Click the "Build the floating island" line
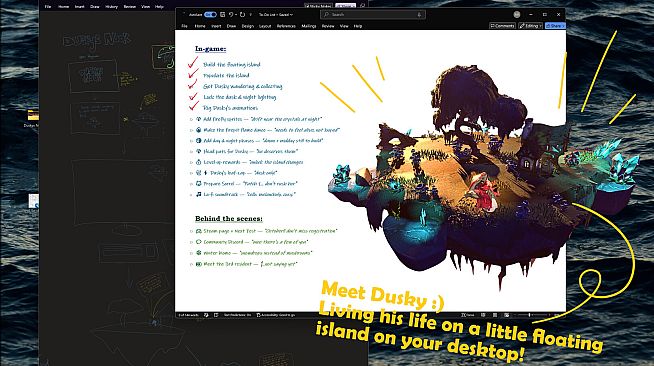Screen dimensions: 654x366 [x=231, y=65]
